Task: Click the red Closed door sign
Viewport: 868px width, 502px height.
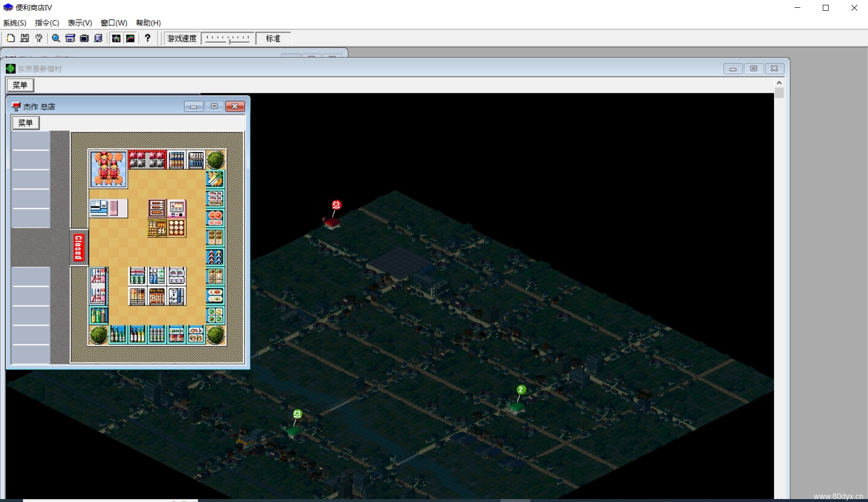Action: pyautogui.click(x=79, y=247)
